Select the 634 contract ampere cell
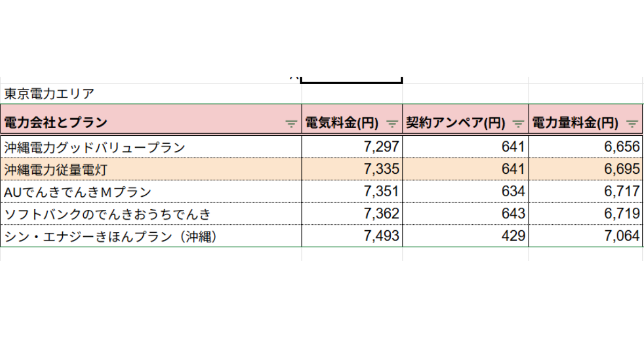The width and height of the screenshot is (644, 338). tap(465, 192)
